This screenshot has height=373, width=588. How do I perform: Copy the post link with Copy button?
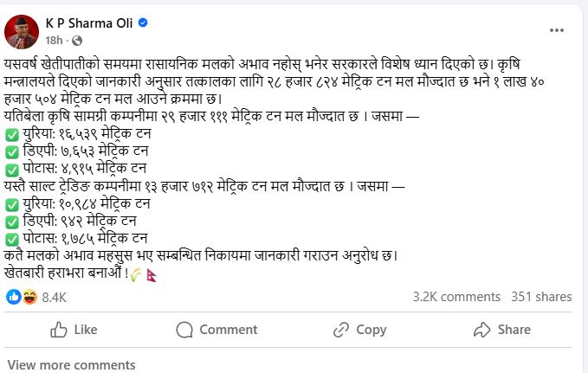point(360,330)
